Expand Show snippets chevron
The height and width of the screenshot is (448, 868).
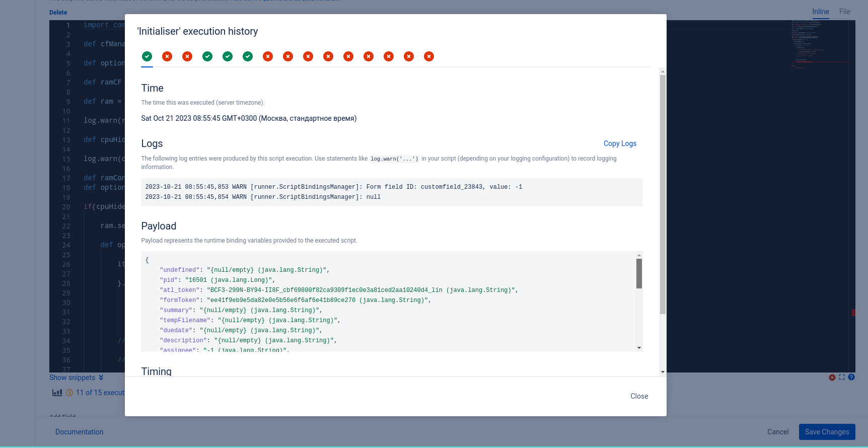point(101,378)
